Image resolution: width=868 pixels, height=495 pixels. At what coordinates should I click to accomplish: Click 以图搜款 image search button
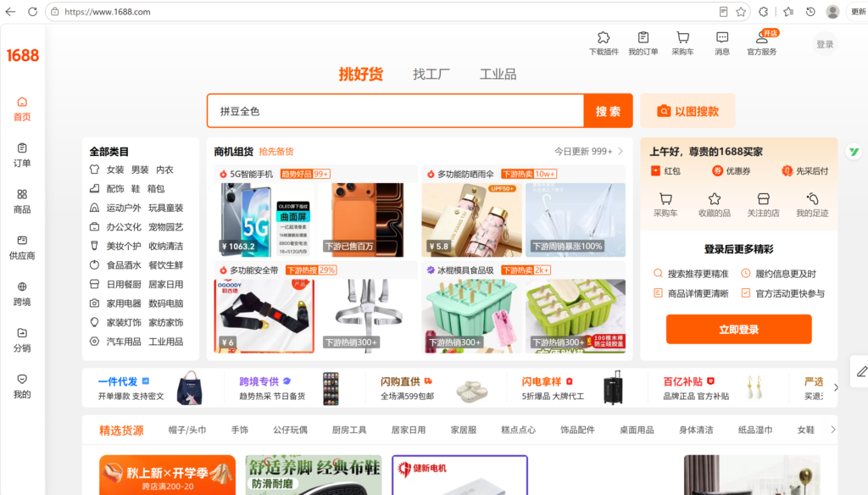(x=687, y=111)
